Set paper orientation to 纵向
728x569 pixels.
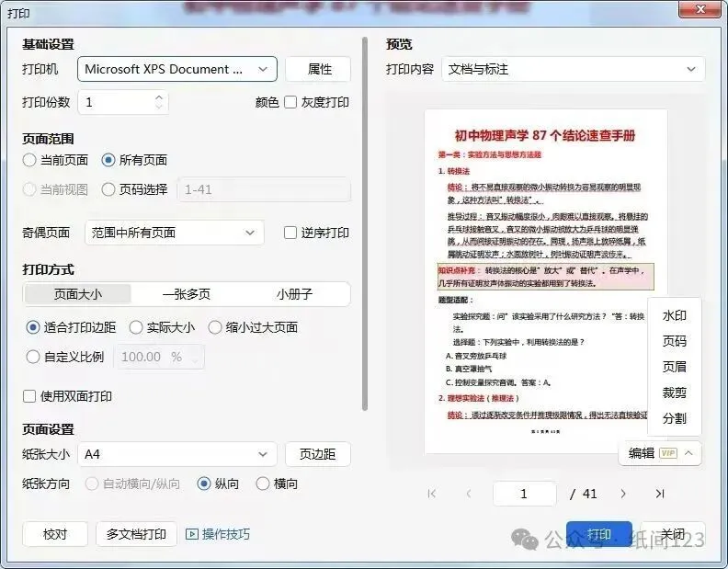204,484
